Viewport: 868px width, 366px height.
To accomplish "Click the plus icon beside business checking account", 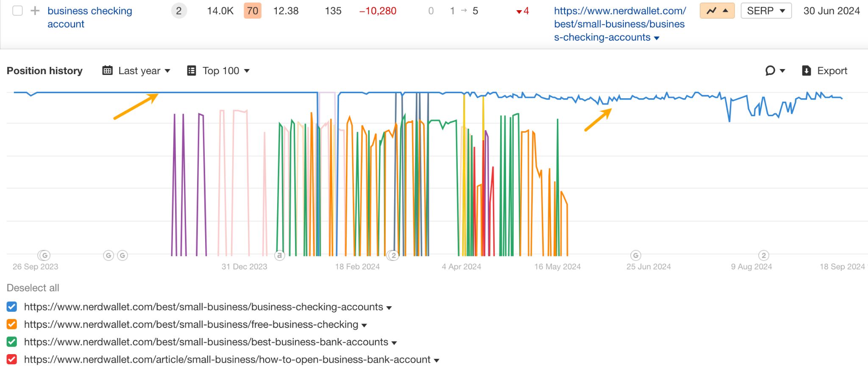I will coord(35,11).
